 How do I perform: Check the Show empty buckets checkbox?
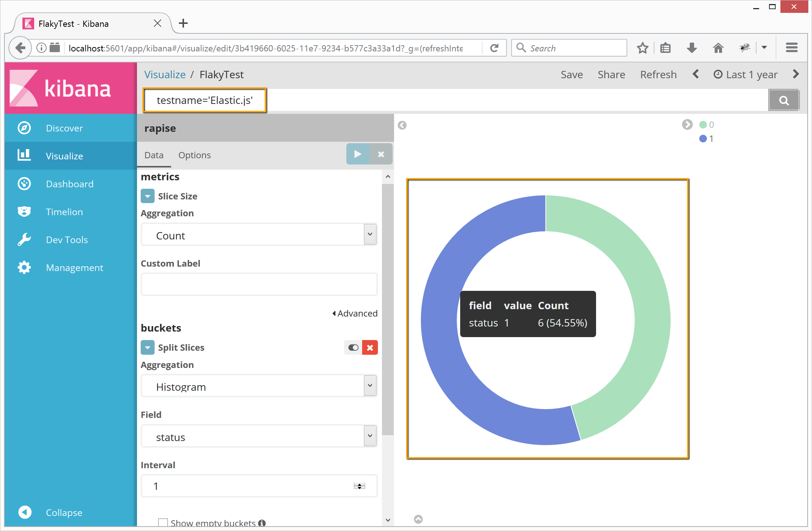coord(163,523)
